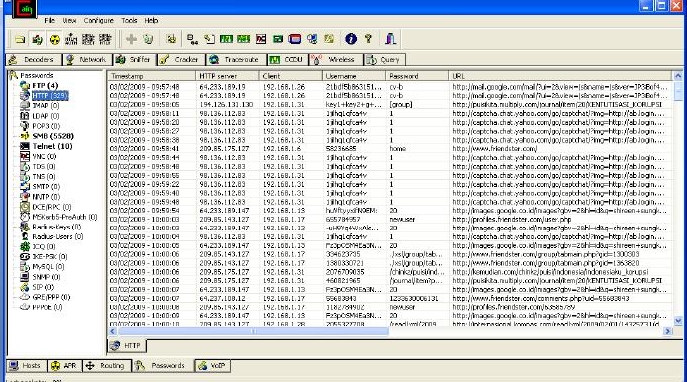Switch to the Network tab

tap(87, 60)
